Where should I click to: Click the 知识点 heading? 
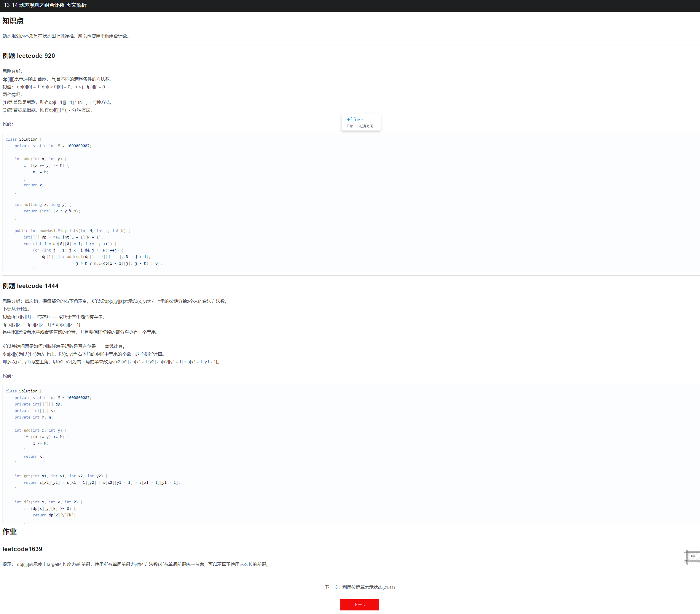13,21
